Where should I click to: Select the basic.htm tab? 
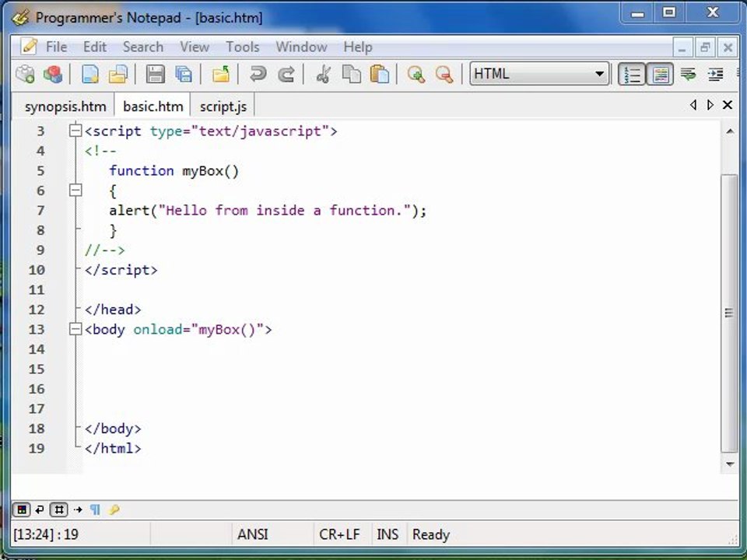coord(153,106)
